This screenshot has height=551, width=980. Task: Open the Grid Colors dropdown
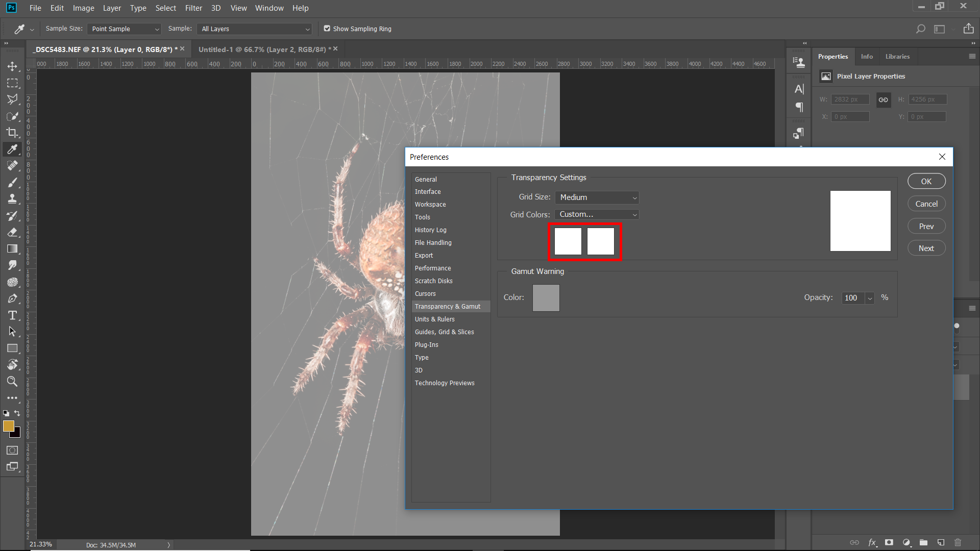click(597, 214)
